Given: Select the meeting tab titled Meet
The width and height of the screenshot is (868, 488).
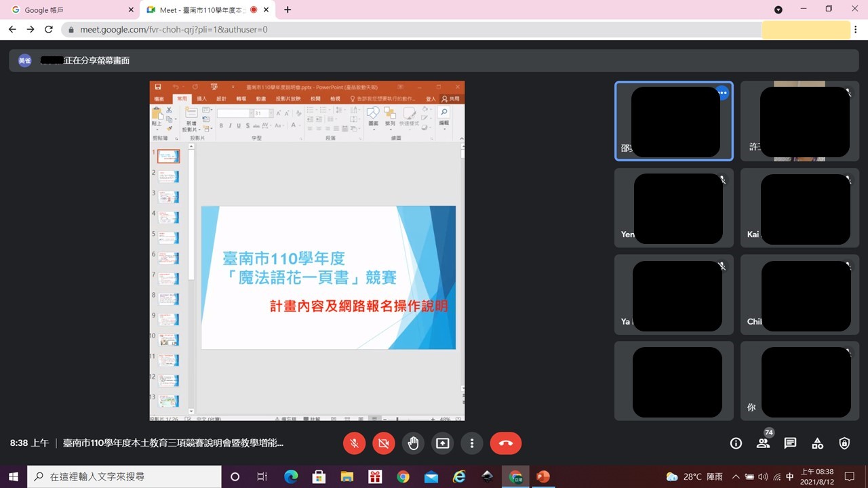Looking at the screenshot, I should [x=203, y=10].
